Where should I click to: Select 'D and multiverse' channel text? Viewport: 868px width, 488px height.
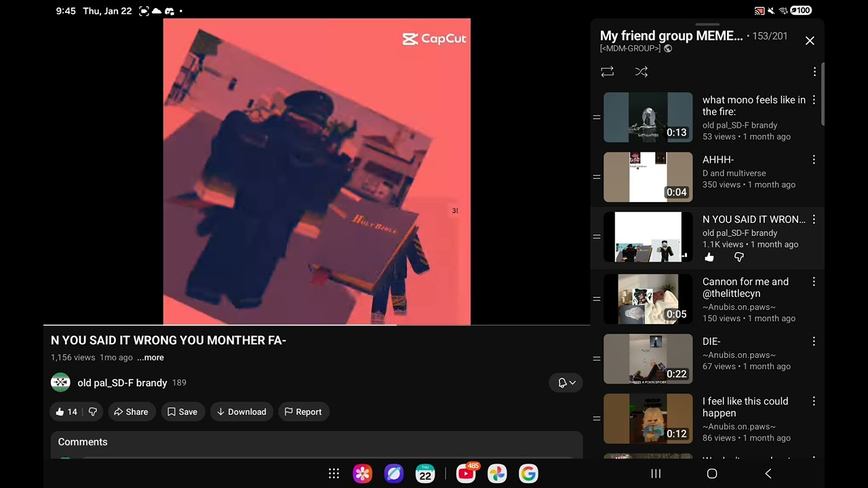coord(734,174)
